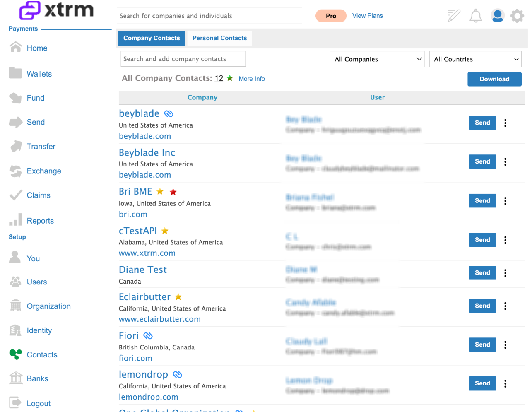
Task: Click the Exchange arrows icon
Action: click(x=16, y=171)
